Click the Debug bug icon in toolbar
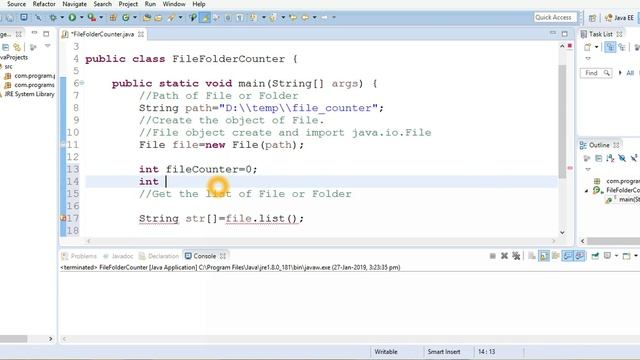 tap(53, 18)
